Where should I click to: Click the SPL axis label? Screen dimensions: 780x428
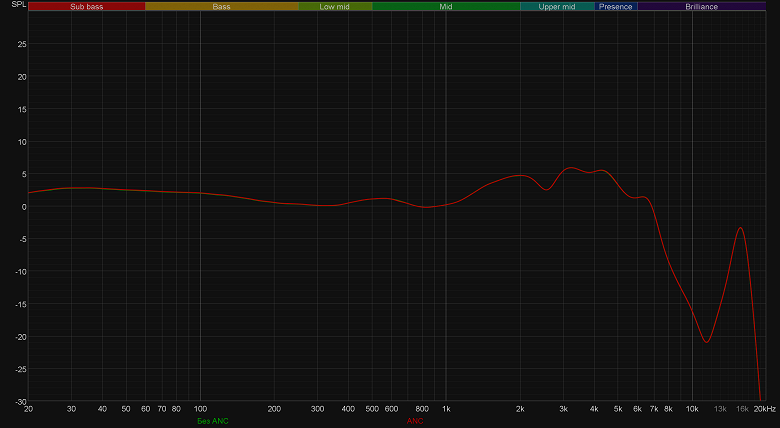(x=18, y=4)
